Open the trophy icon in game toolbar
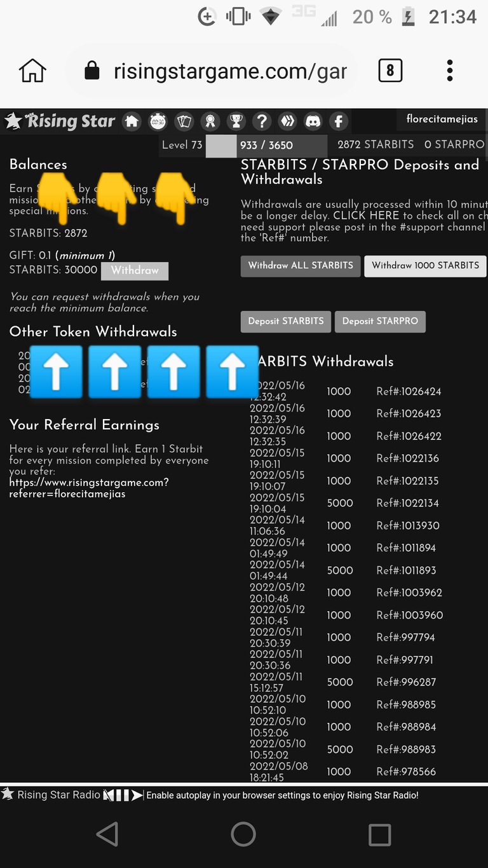The height and width of the screenshot is (868, 488). 236,121
